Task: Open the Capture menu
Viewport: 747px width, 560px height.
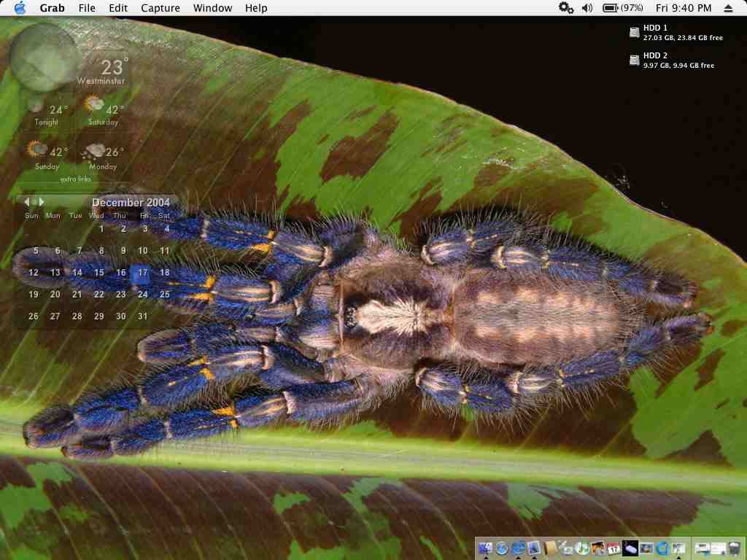Action: (160, 8)
